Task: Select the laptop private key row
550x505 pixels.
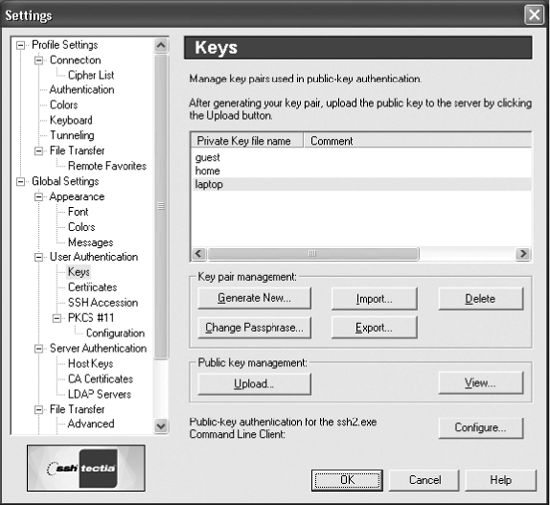Action: [361, 184]
